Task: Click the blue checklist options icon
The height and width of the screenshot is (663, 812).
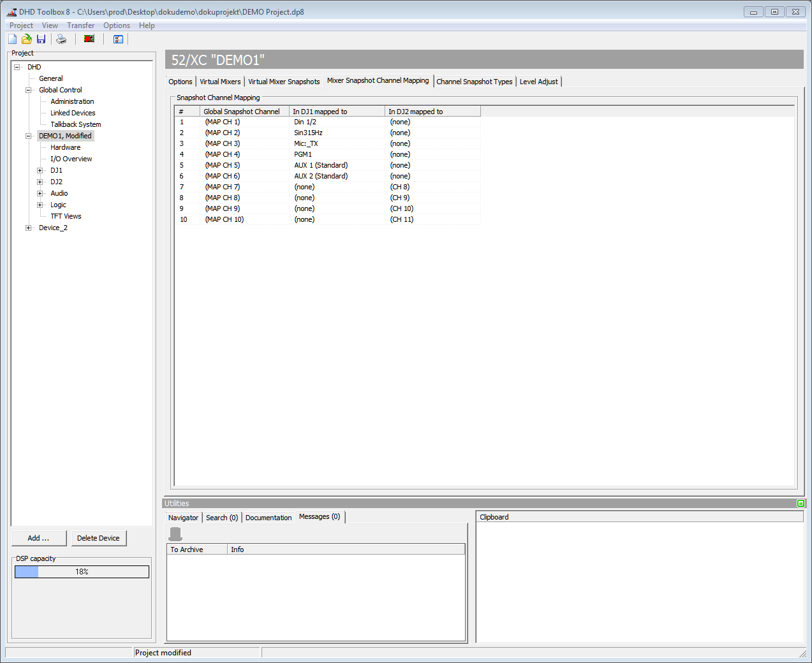Action: (118, 40)
